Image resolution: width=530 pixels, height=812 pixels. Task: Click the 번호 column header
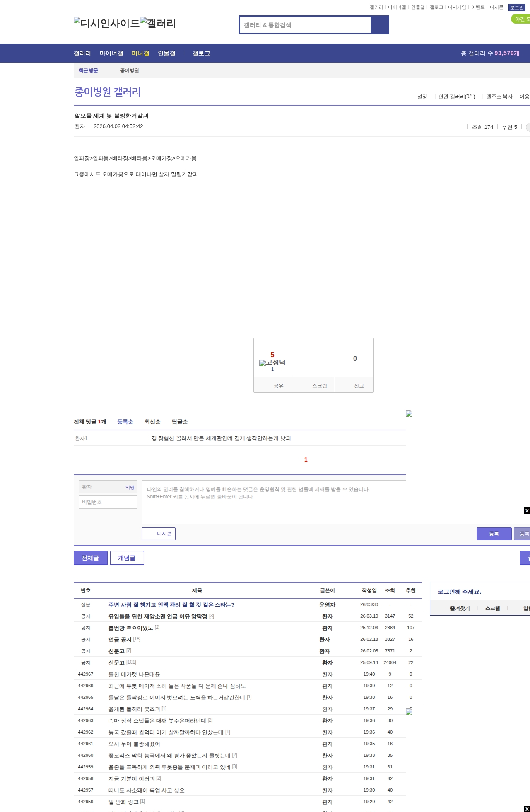(x=86, y=590)
